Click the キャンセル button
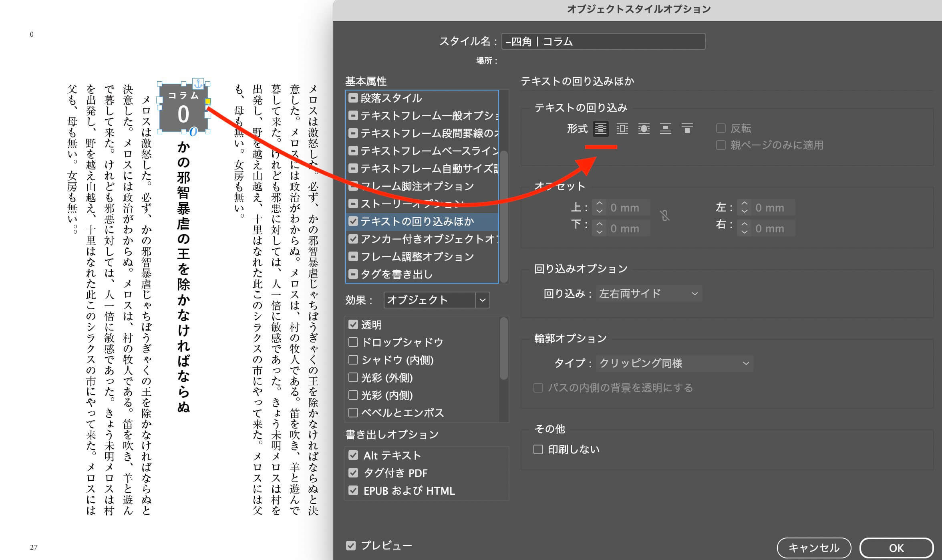Image resolution: width=942 pixels, height=560 pixels. point(813,548)
